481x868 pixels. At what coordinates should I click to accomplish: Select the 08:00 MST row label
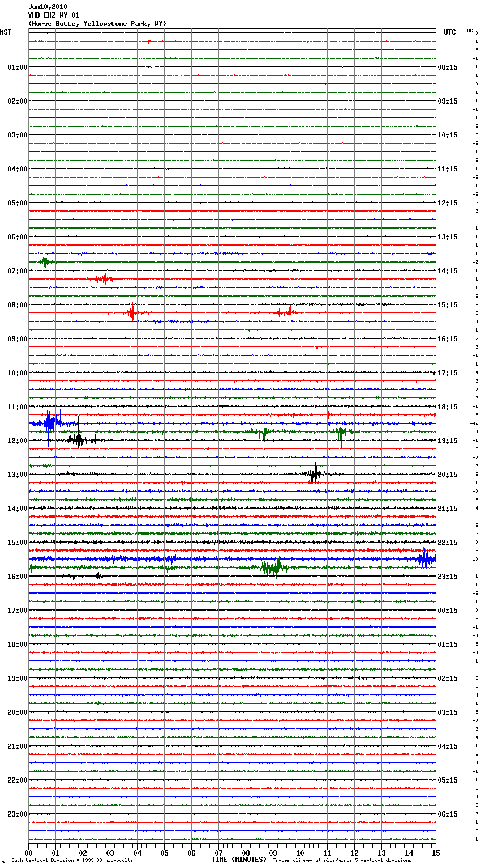pyautogui.click(x=17, y=305)
